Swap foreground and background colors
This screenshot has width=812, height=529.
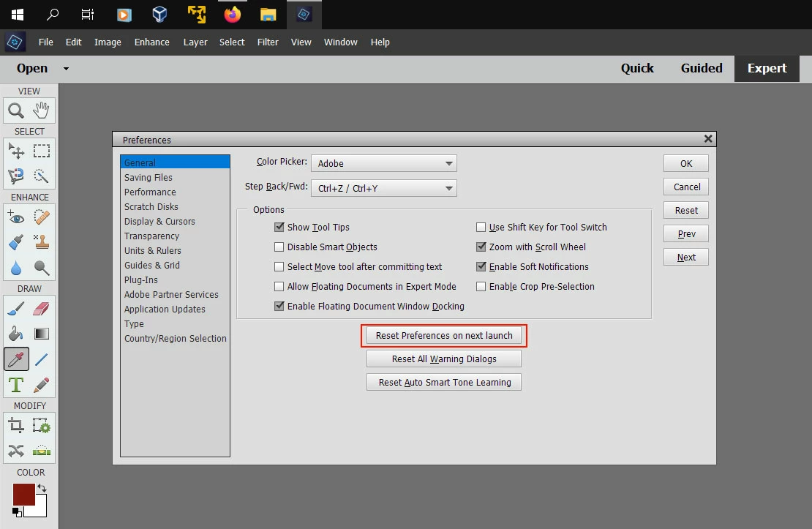[42, 488]
